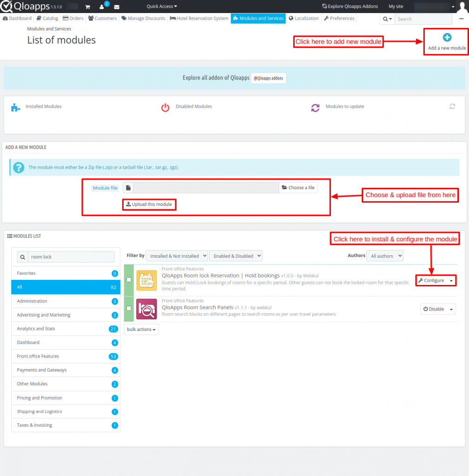The height and width of the screenshot is (476, 469).
Task: Select Pricing and Promotion category
Action: [66, 398]
